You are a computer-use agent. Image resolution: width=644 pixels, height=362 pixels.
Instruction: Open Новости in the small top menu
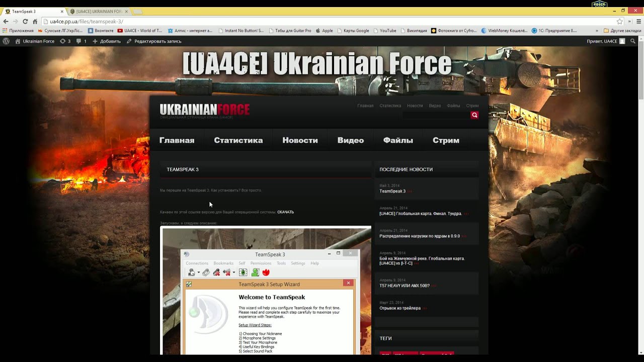click(x=415, y=106)
